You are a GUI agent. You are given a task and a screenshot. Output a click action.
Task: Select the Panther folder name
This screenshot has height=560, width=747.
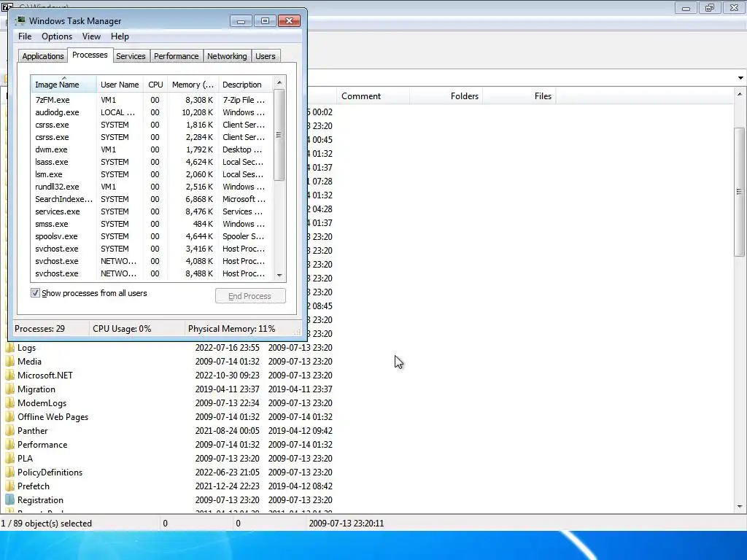32,430
